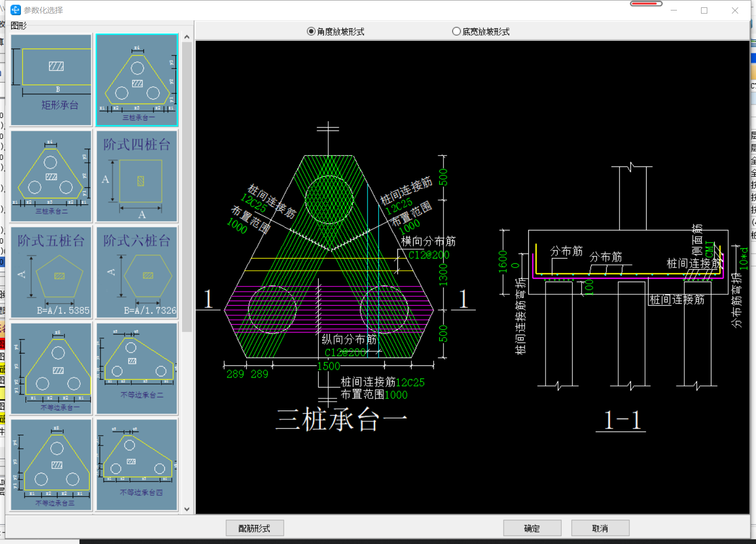The width and height of the screenshot is (756, 544).
Task: Select the 矩形承台 thumbnail
Action: [x=51, y=80]
